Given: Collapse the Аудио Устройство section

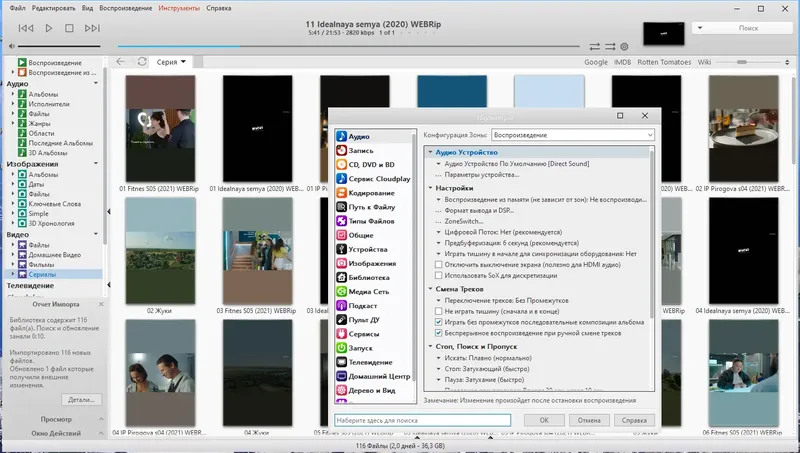Looking at the screenshot, I should click(x=430, y=152).
